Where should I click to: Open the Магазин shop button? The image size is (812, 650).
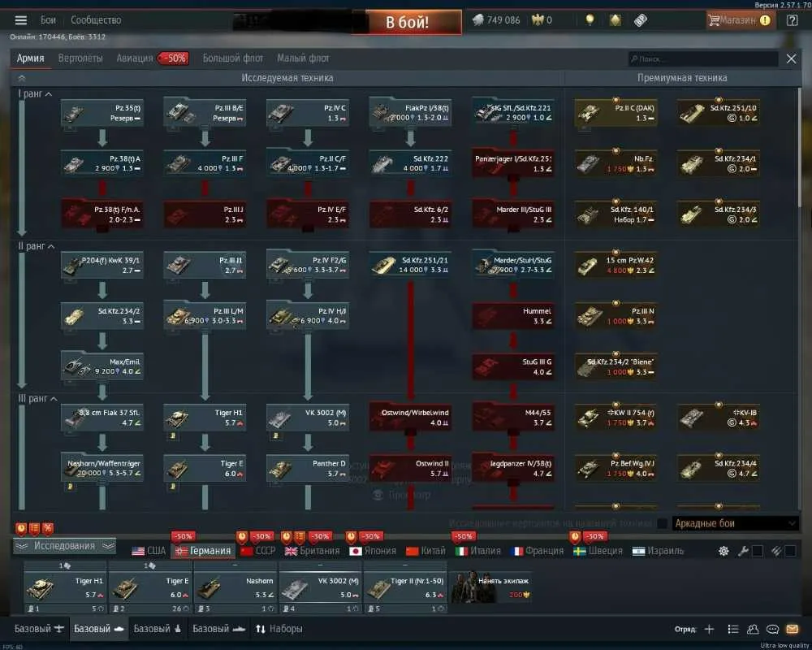[x=740, y=20]
